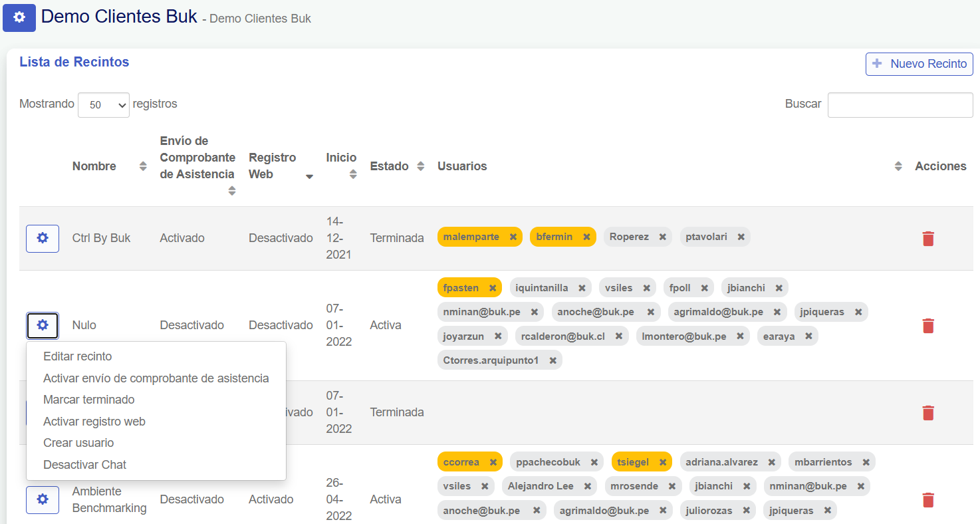The image size is (980, 524).
Task: Click the Nuevo Recinto button
Action: pos(919,64)
